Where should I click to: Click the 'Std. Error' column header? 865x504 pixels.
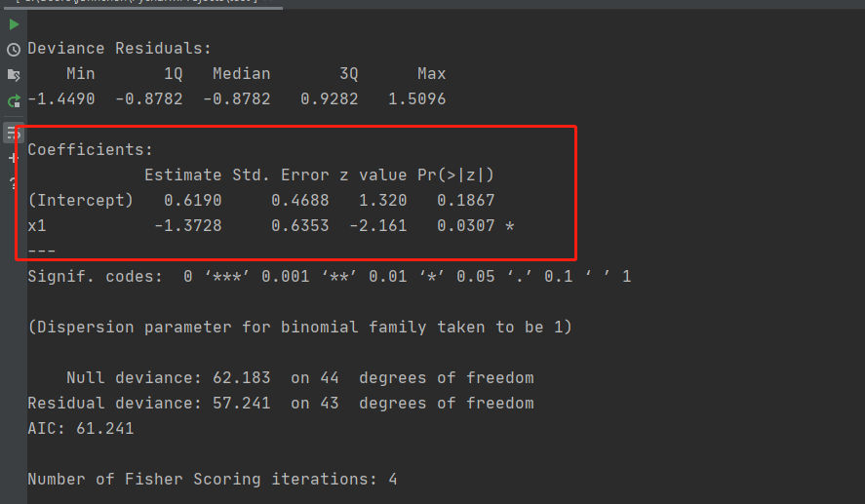280,174
